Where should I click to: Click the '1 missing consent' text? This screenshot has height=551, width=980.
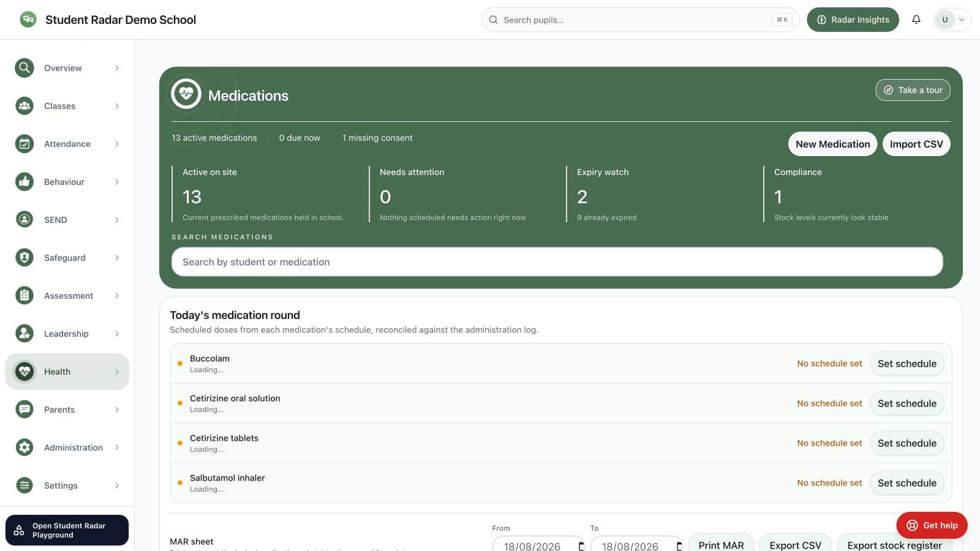[377, 138]
